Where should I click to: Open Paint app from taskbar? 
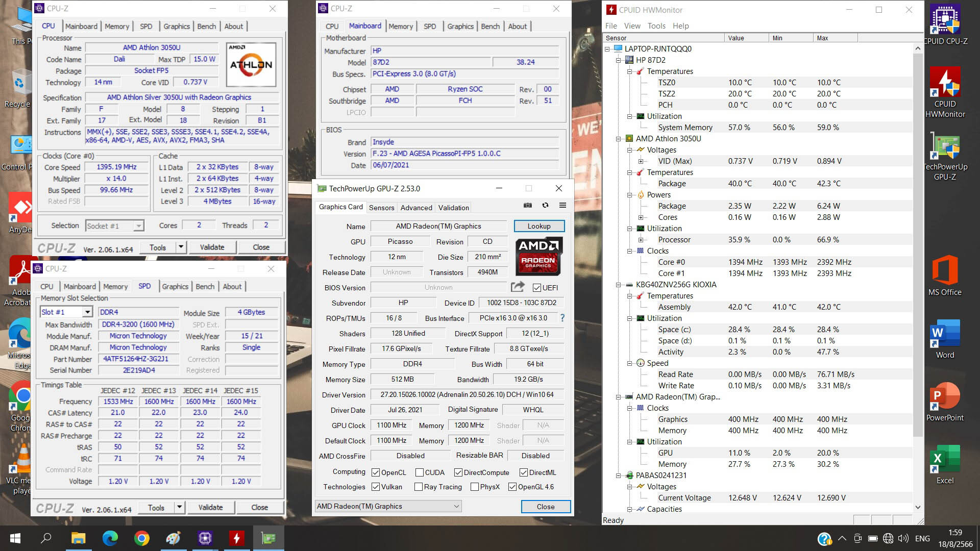tap(173, 538)
